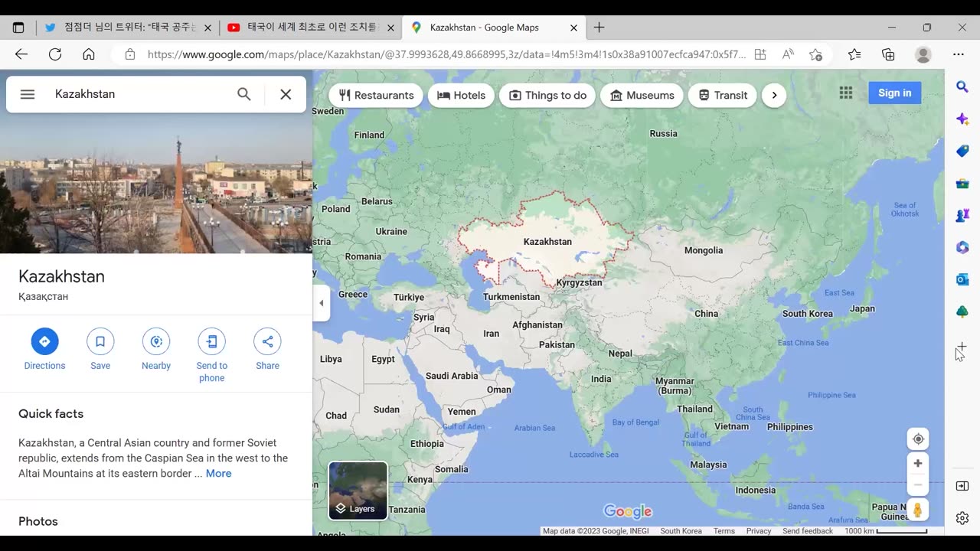Viewport: 980px width, 551px height.
Task: Click the Kazakhstan label on the map
Action: click(x=547, y=242)
